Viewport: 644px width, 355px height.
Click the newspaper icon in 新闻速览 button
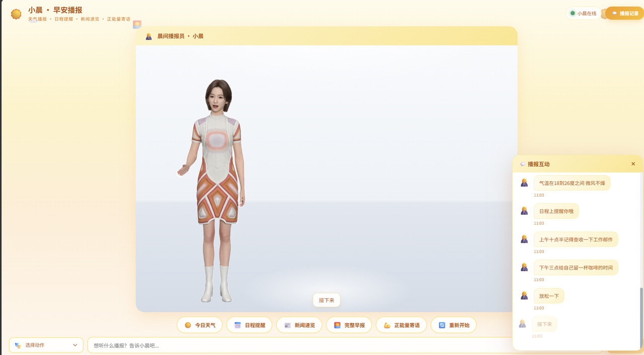pyautogui.click(x=287, y=325)
